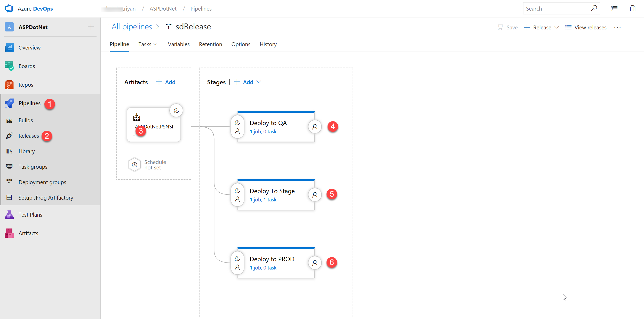Click View releases
The width and height of the screenshot is (644, 319).
(x=586, y=27)
